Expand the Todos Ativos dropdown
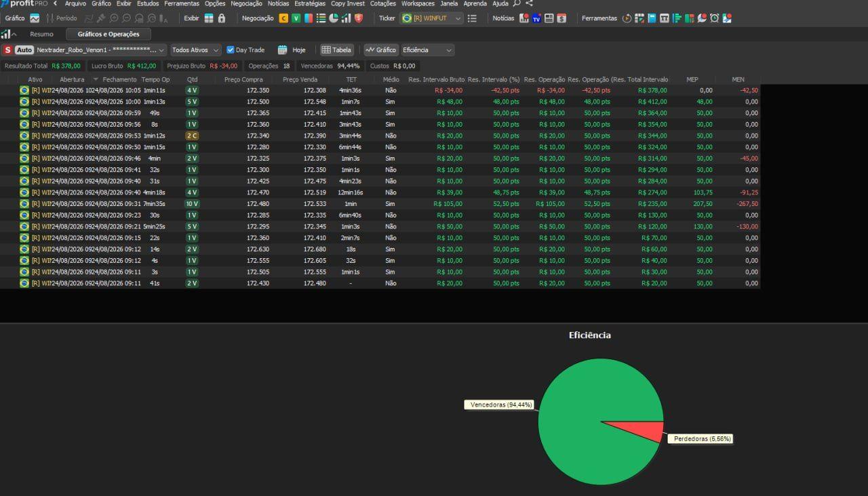Viewport: 868px width, 496px height. (195, 50)
